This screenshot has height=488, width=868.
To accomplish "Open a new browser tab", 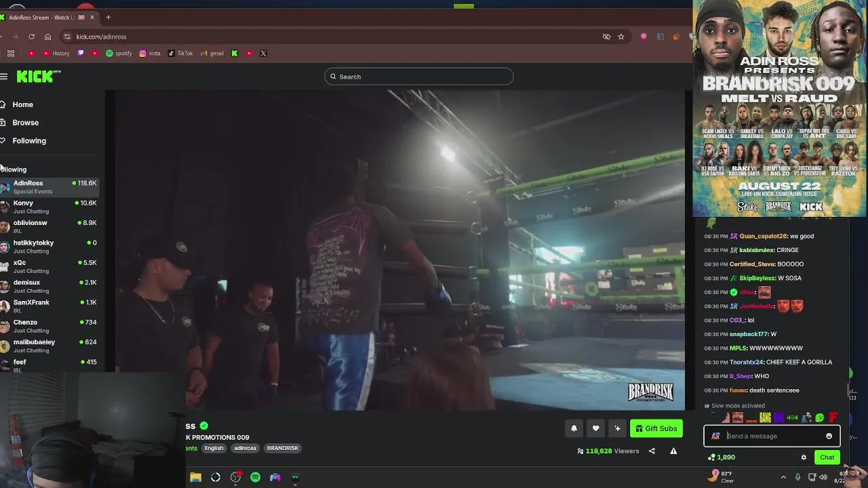I will pyautogui.click(x=108, y=17).
